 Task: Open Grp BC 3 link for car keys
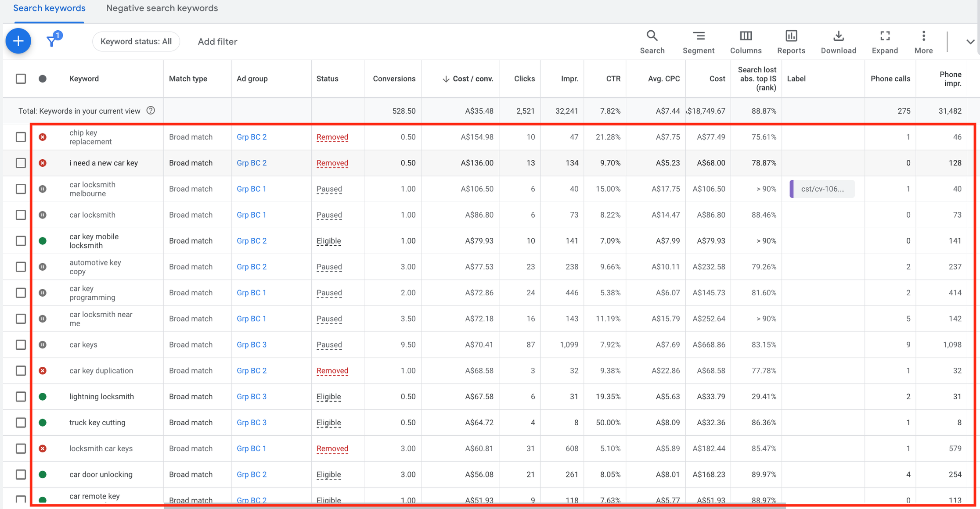(252, 344)
